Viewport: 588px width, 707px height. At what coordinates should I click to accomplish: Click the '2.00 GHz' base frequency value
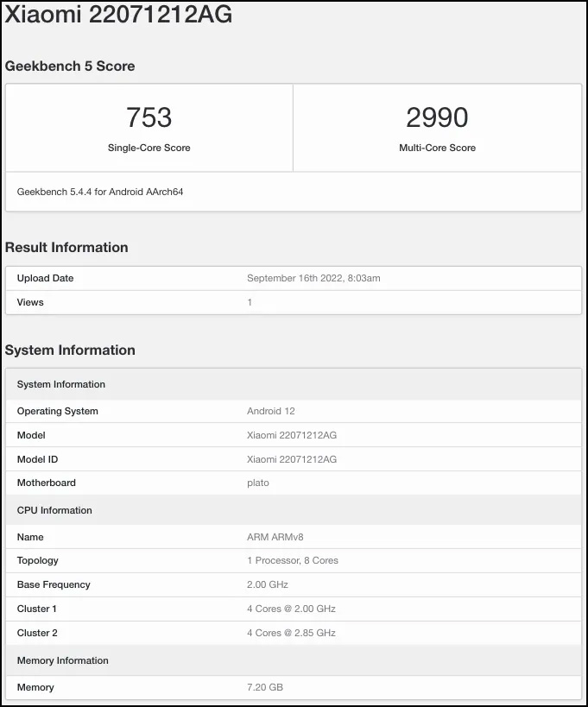click(268, 584)
